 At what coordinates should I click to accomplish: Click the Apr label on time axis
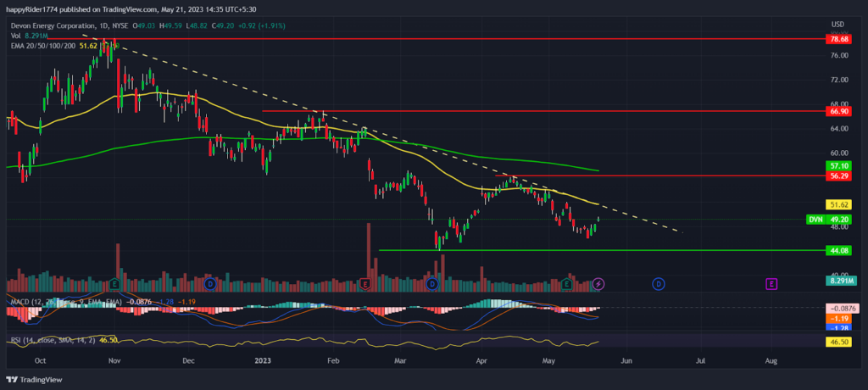pyautogui.click(x=481, y=360)
